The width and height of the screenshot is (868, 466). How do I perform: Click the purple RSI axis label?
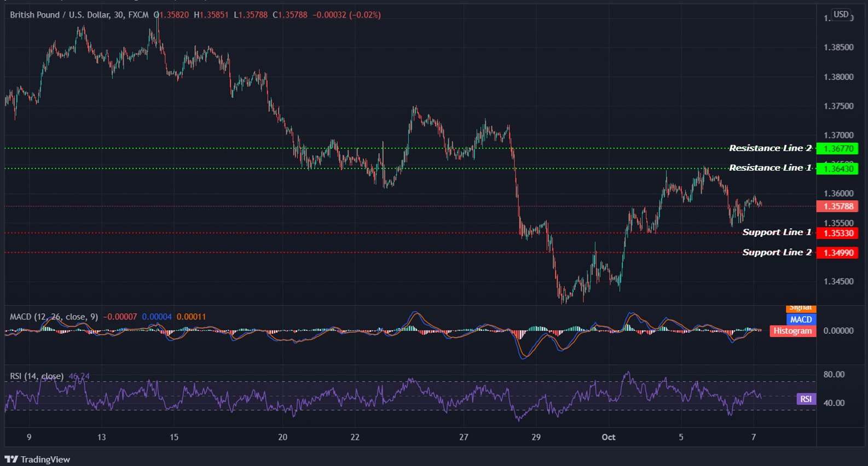coord(806,399)
